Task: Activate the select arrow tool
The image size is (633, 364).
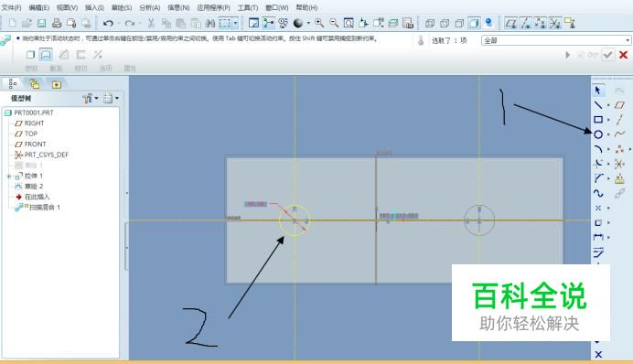Action: click(x=598, y=91)
